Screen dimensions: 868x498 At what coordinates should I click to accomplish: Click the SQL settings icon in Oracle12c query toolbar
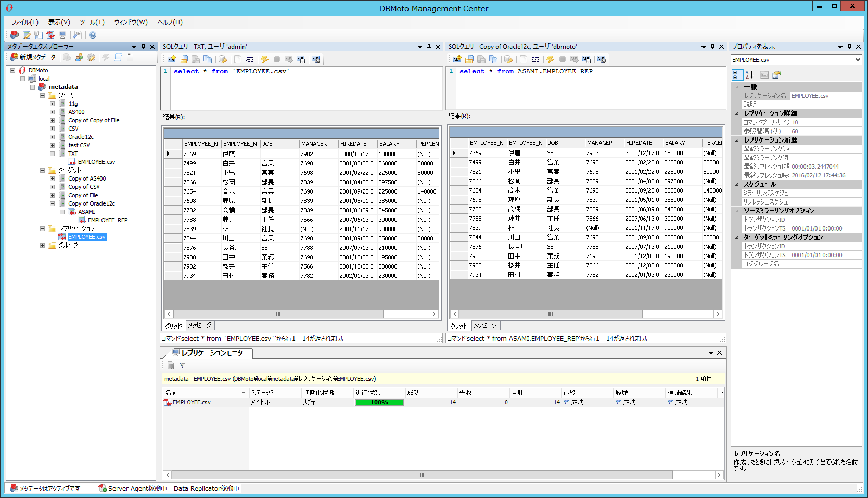click(x=602, y=59)
